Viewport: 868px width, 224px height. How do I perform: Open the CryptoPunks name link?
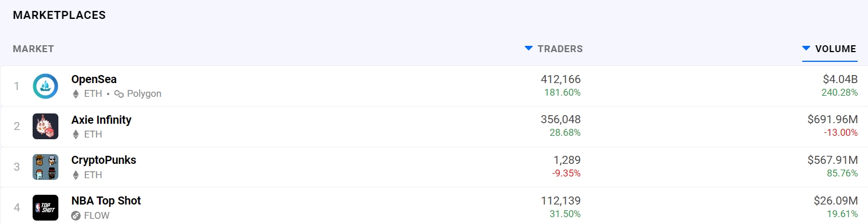click(104, 160)
